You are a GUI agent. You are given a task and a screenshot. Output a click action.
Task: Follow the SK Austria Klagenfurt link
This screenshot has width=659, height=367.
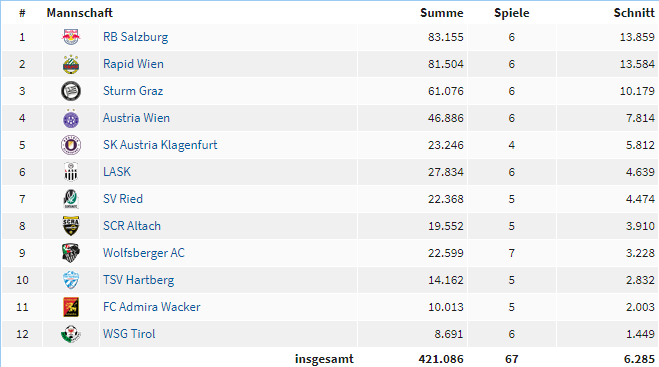click(x=160, y=145)
